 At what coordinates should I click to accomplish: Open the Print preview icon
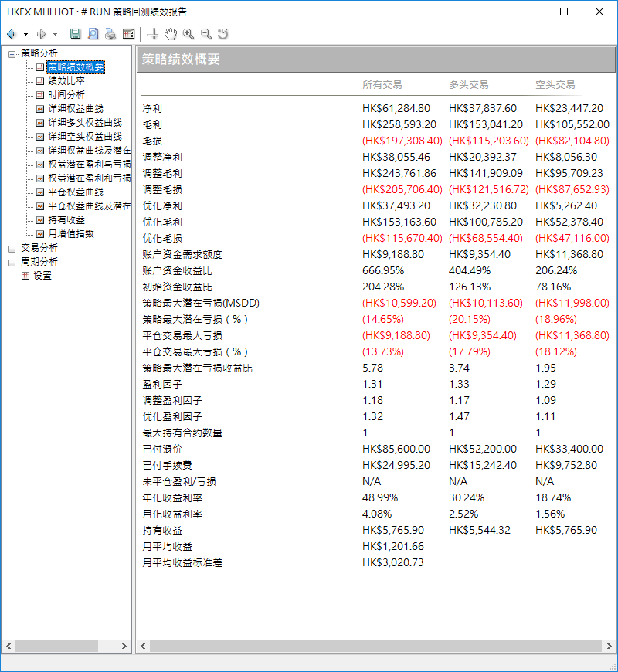tap(93, 34)
